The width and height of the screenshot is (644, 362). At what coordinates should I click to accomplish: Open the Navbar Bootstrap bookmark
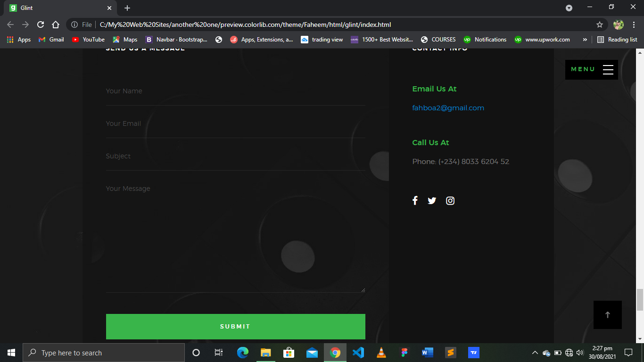point(176,40)
